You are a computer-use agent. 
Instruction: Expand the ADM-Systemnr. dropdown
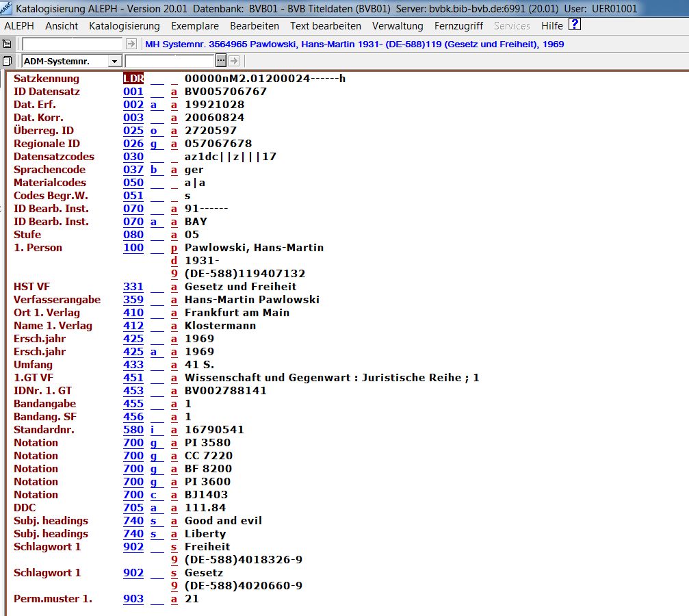(x=114, y=62)
